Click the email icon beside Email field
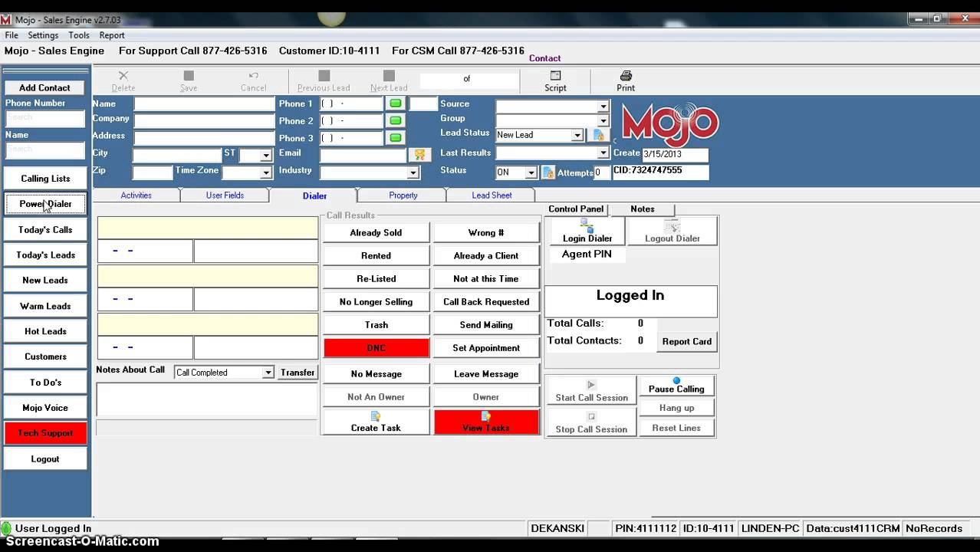Image resolution: width=980 pixels, height=552 pixels. pyautogui.click(x=419, y=154)
